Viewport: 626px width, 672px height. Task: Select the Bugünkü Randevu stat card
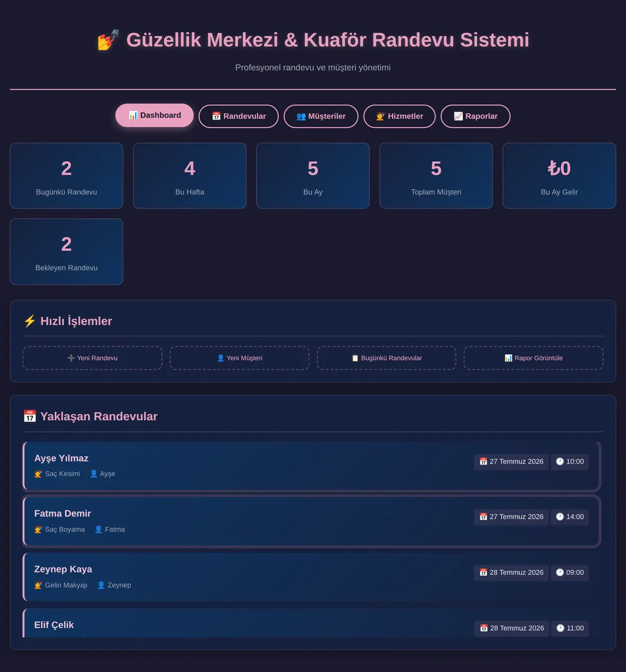click(67, 176)
